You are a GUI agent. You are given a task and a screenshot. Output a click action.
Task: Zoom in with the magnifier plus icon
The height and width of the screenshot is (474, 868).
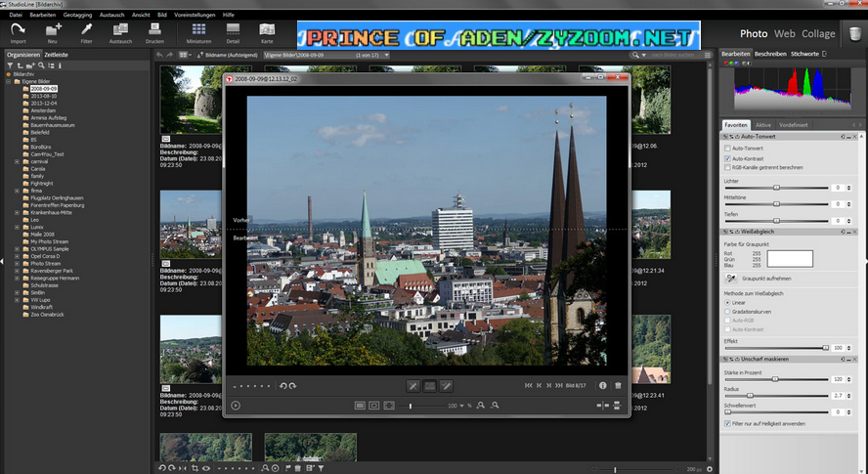point(481,406)
